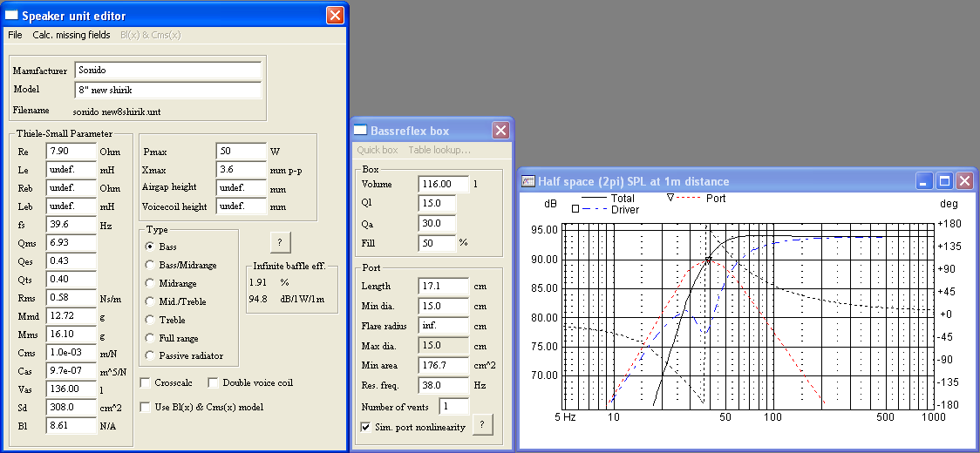Click the Manufacturer field containing Sonido
Screen dimensions: 980x453
168,70
